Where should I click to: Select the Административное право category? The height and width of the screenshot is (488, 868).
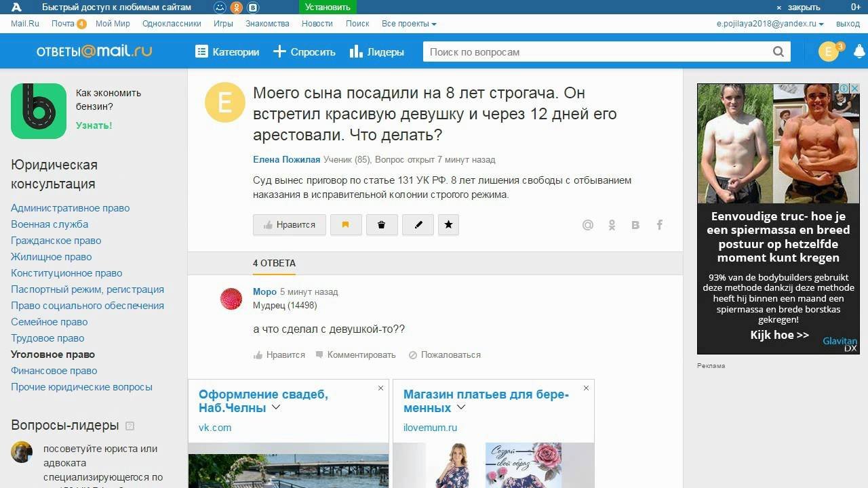[x=70, y=208]
